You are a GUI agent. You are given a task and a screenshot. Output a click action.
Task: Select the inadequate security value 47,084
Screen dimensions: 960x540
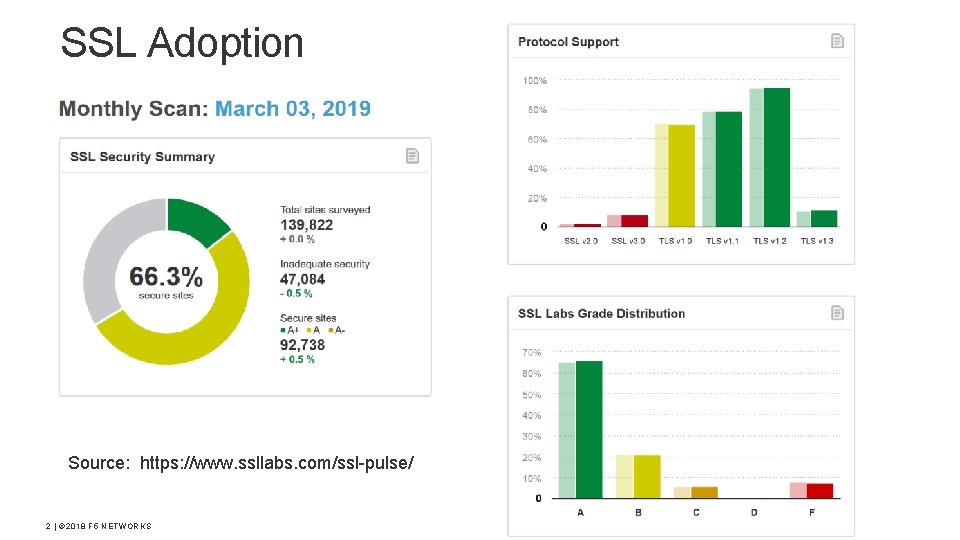pos(302,280)
